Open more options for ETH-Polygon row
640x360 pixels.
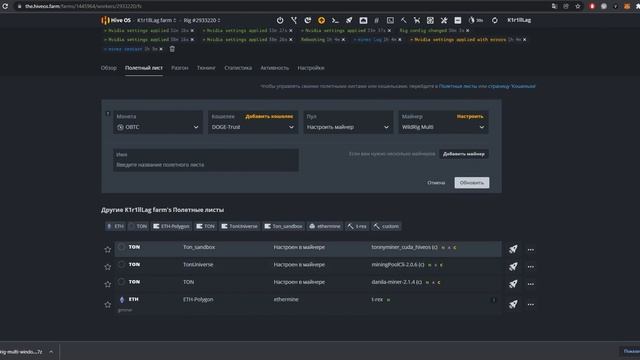click(531, 304)
